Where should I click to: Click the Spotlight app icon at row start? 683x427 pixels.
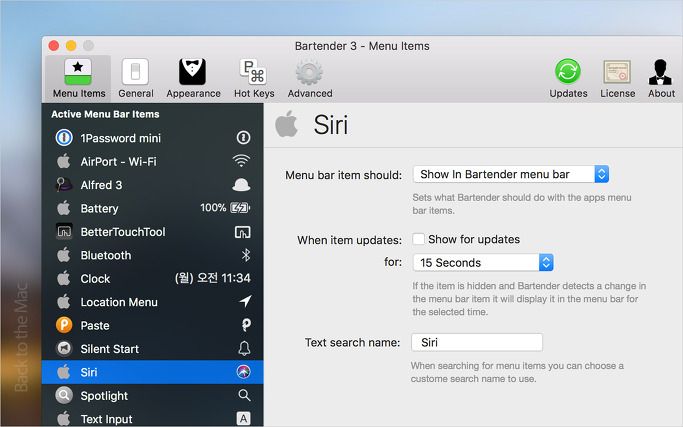64,396
